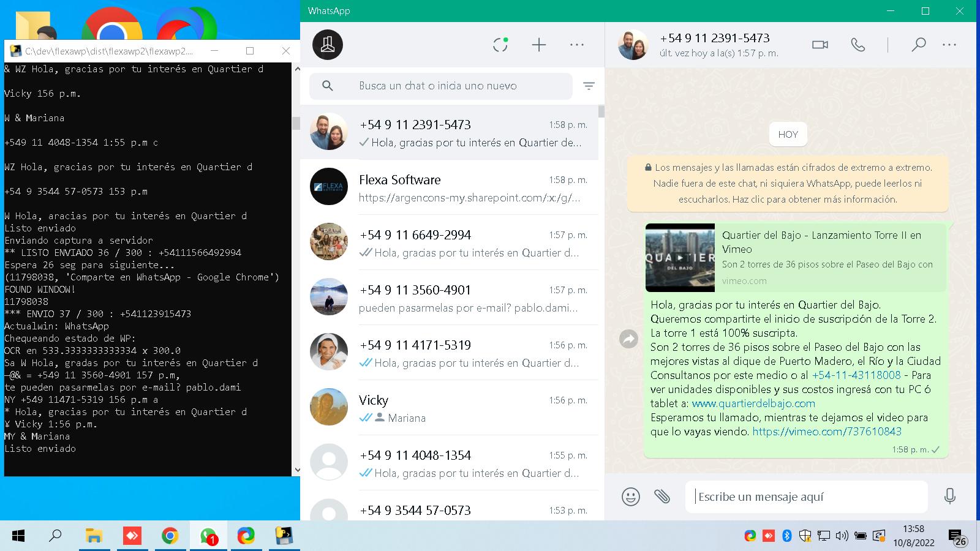Viewport: 980px width, 551px height.
Task: Open Microsoft Edge from the taskbar
Action: click(x=246, y=536)
